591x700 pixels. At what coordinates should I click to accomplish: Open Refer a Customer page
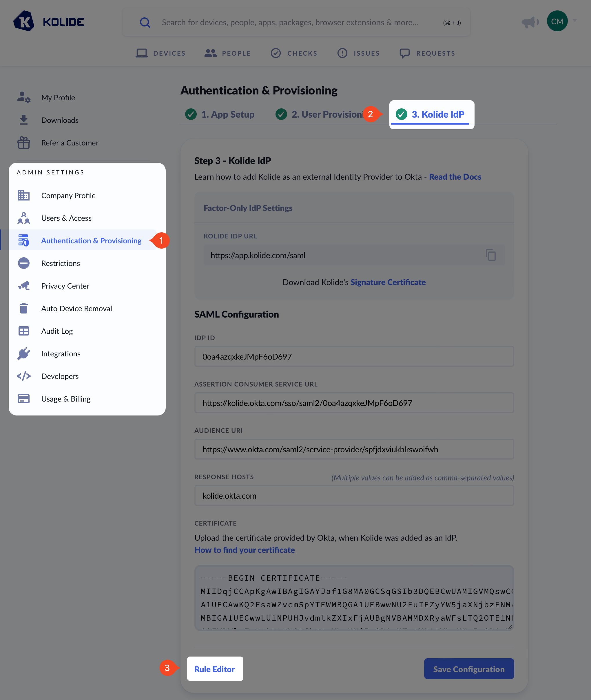(70, 143)
